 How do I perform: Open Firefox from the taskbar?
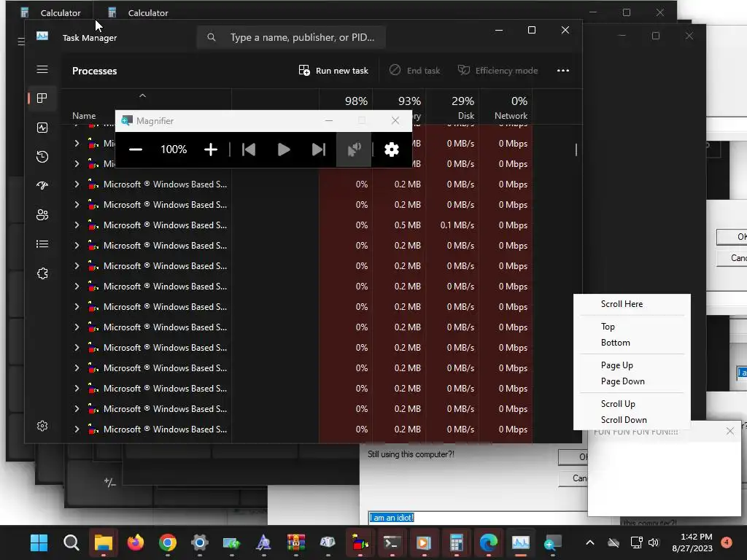point(135,542)
